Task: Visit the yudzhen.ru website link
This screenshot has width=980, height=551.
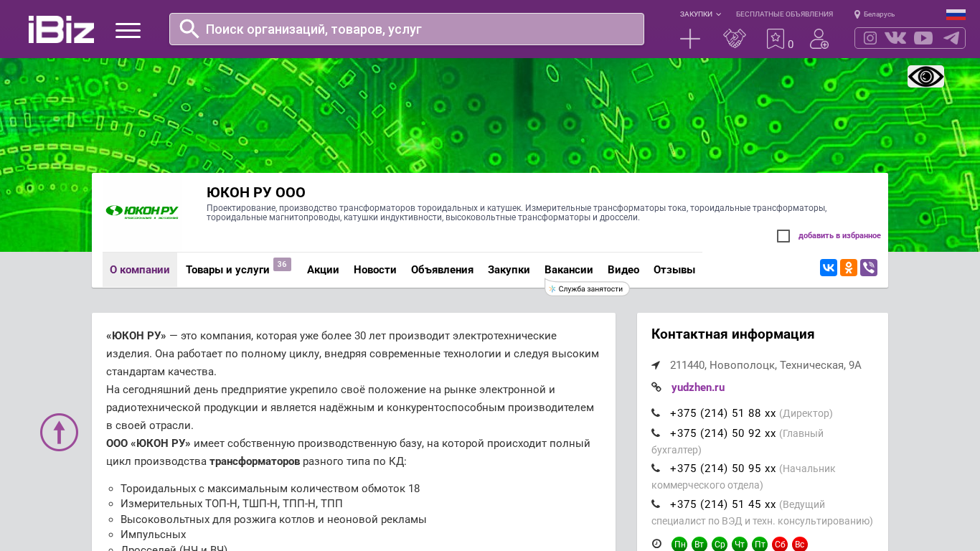Action: click(x=698, y=387)
